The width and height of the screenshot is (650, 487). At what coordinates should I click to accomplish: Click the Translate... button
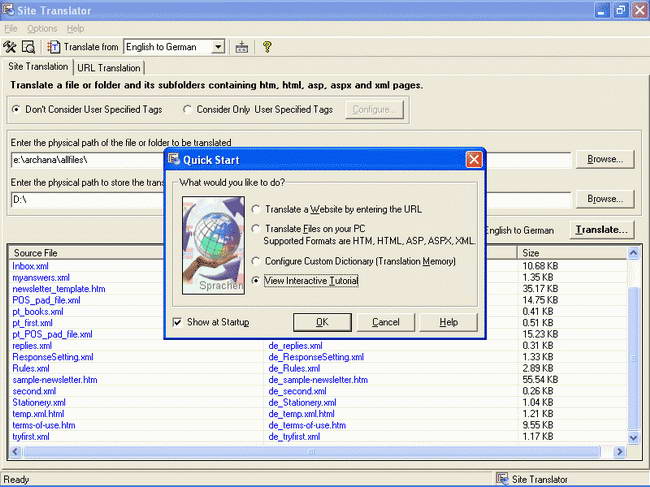click(x=601, y=230)
